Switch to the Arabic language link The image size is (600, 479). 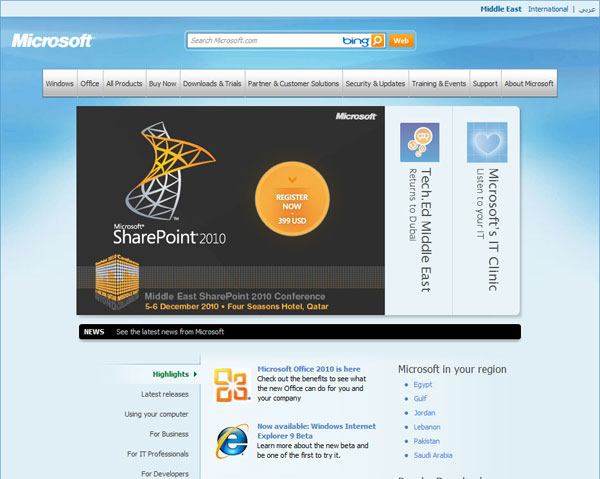pyautogui.click(x=587, y=9)
